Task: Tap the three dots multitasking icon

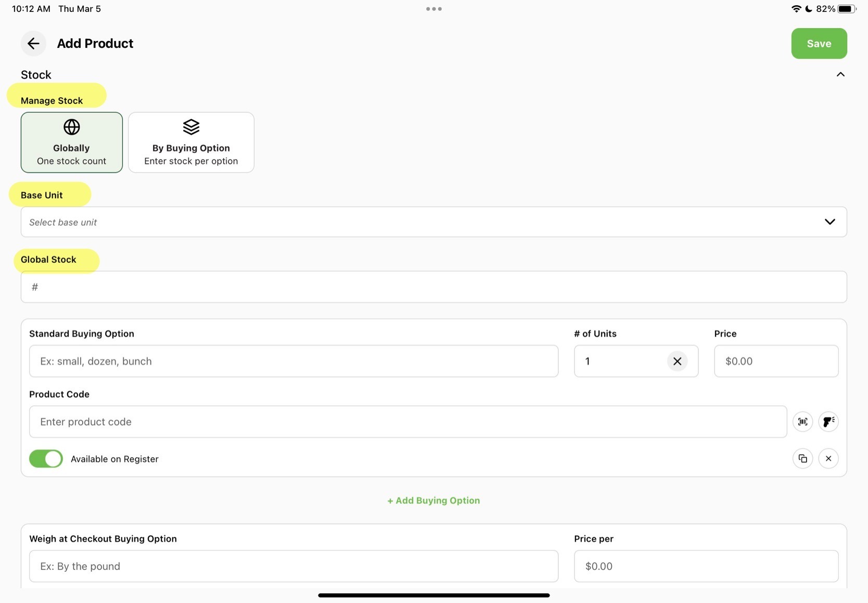Action: click(433, 9)
